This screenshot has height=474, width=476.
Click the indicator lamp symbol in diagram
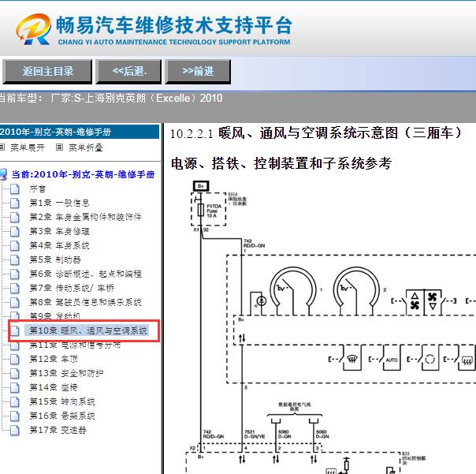tap(262, 301)
